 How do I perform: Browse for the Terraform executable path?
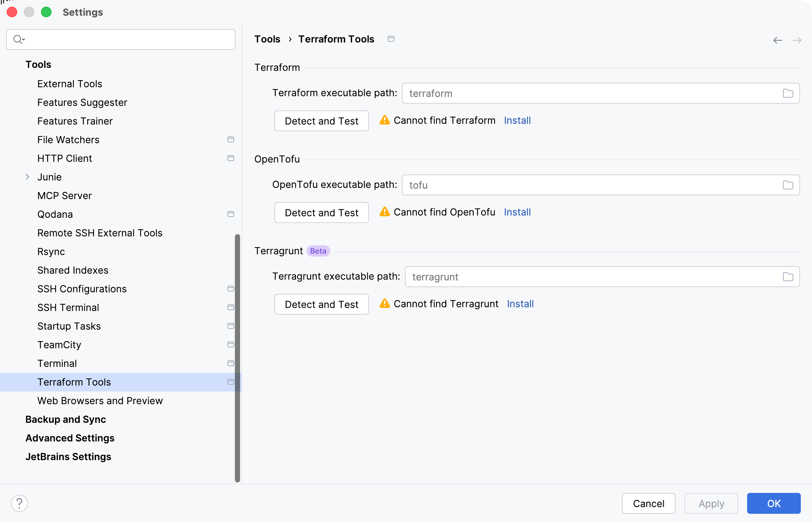point(788,93)
